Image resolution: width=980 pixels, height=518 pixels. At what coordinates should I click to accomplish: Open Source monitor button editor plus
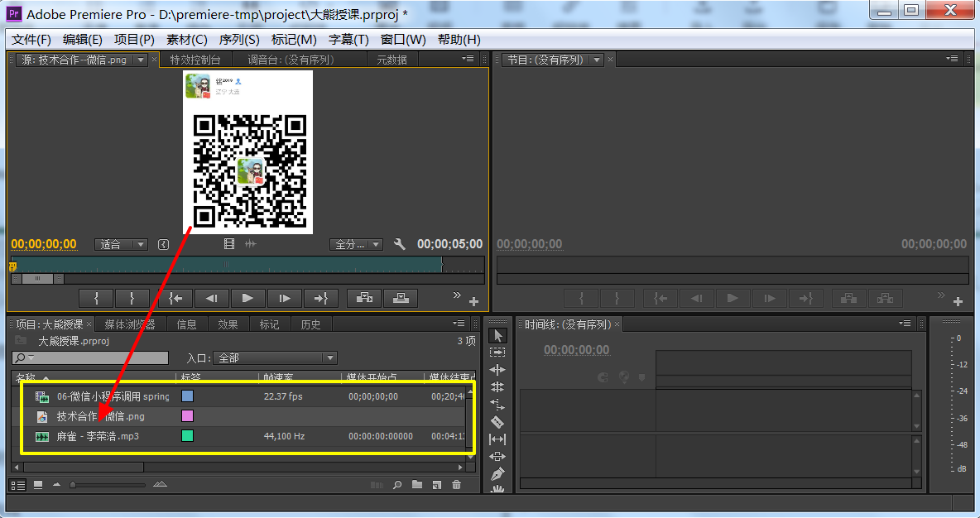click(x=473, y=302)
